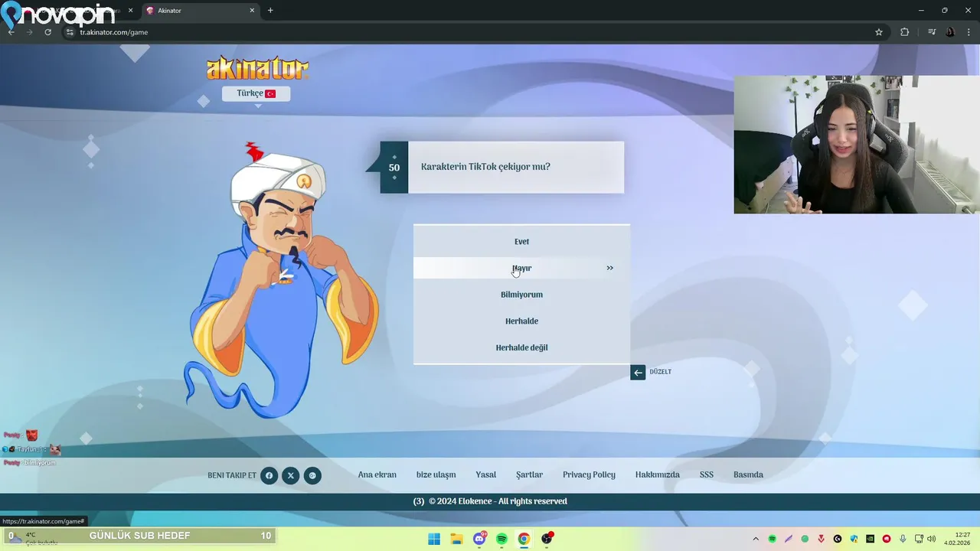The height and width of the screenshot is (551, 980).
Task: Close the Akinator tab
Action: [x=252, y=11]
